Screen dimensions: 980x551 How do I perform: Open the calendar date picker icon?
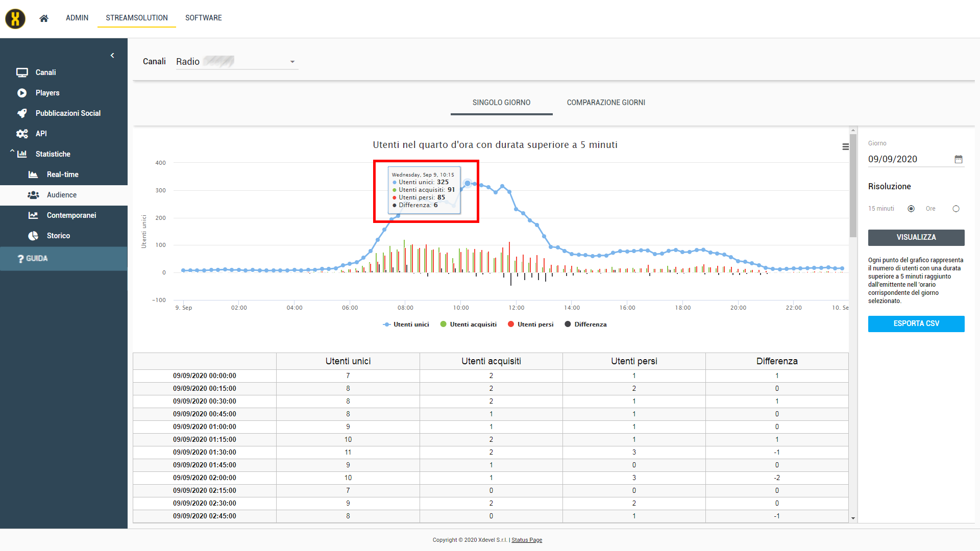click(959, 159)
